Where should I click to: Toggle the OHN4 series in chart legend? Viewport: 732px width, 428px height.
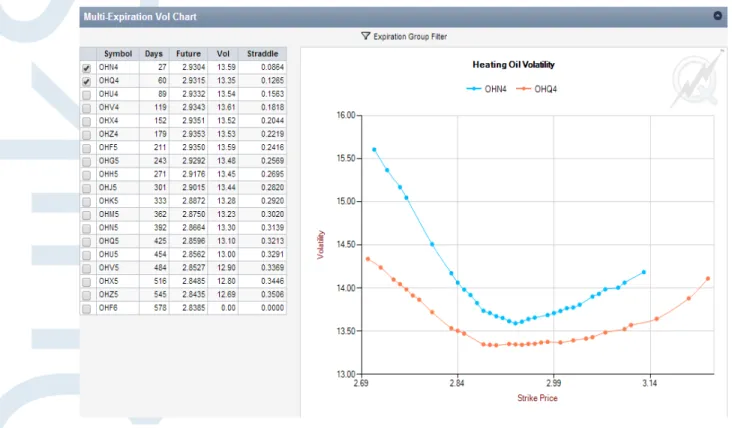tap(486, 89)
